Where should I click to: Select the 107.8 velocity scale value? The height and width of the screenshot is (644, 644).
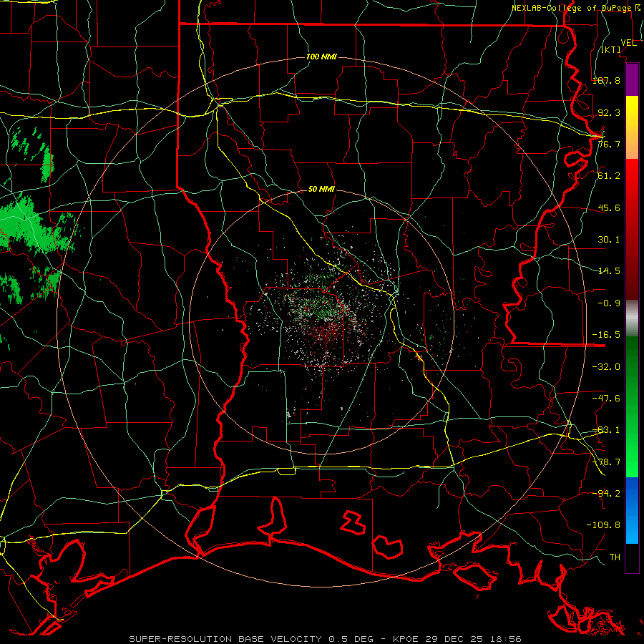[606, 80]
